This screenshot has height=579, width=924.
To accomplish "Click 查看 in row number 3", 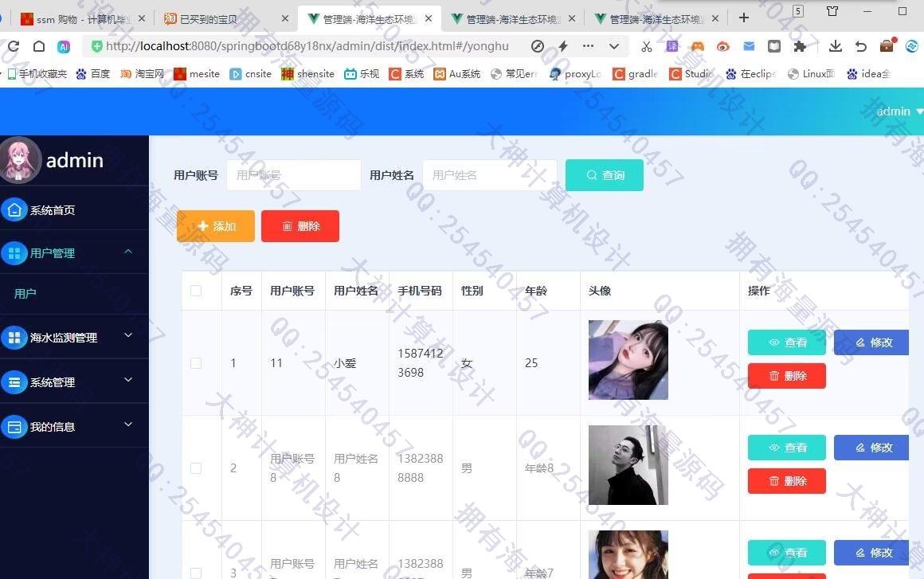I will [x=787, y=553].
